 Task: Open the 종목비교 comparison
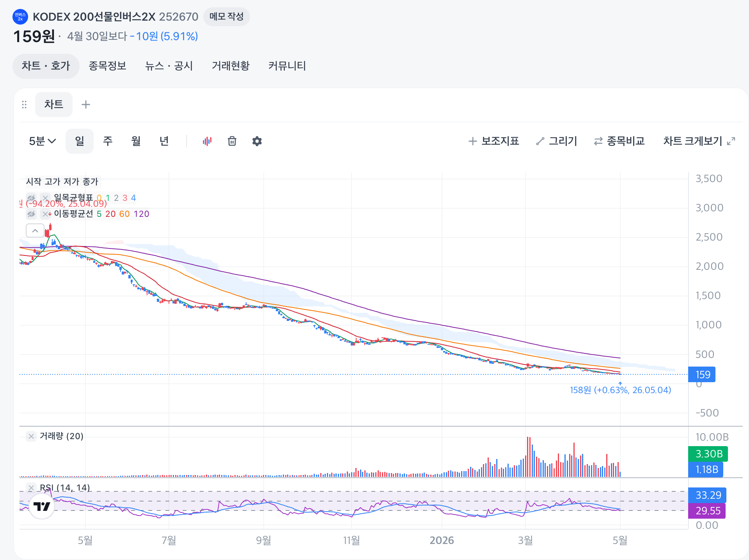point(619,141)
